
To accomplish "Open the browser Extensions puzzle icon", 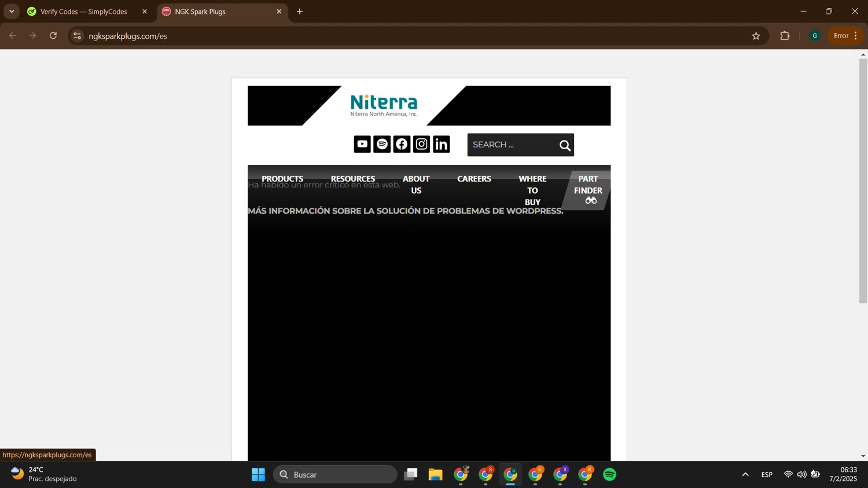I will [785, 36].
